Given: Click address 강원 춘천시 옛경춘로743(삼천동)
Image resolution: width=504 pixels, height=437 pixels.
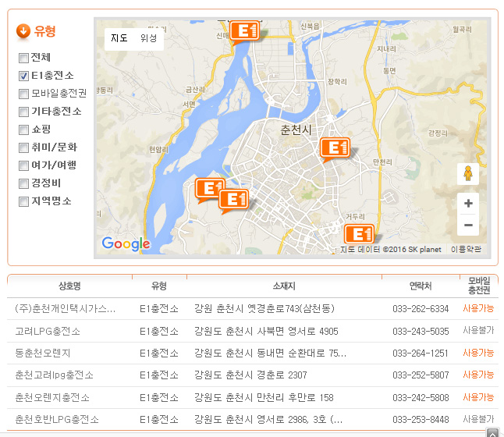Looking at the screenshot, I should click(x=264, y=309).
